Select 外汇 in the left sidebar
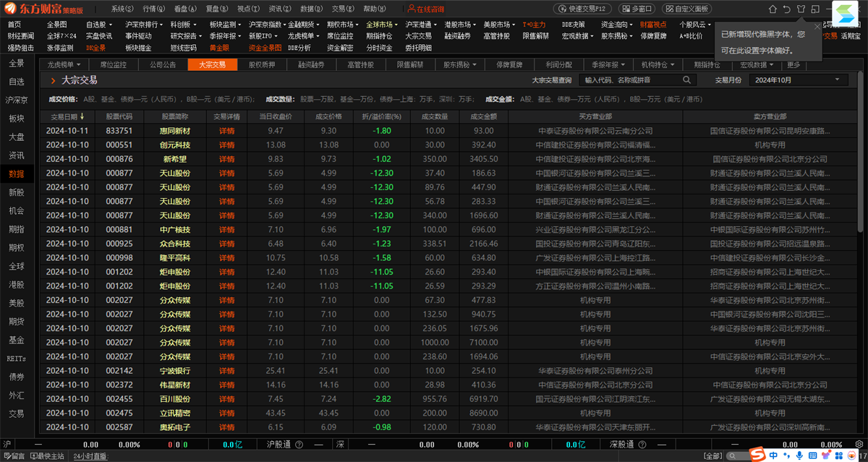 (17, 395)
